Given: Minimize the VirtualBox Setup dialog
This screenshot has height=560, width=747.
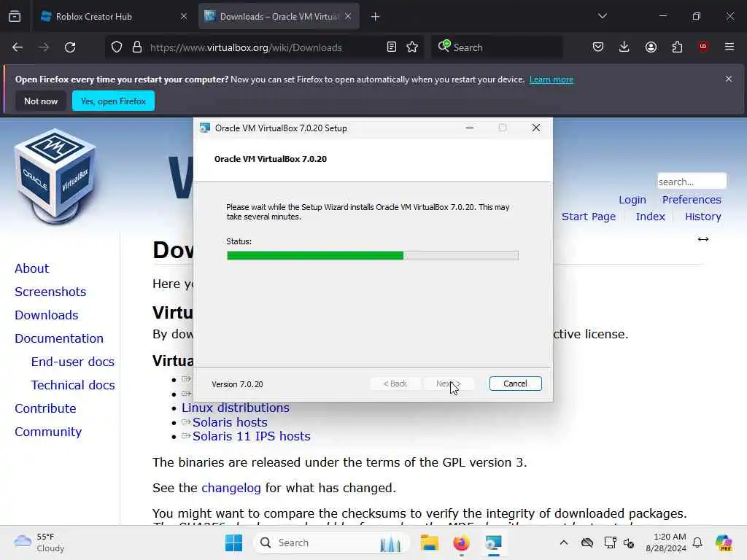Looking at the screenshot, I should [470, 128].
